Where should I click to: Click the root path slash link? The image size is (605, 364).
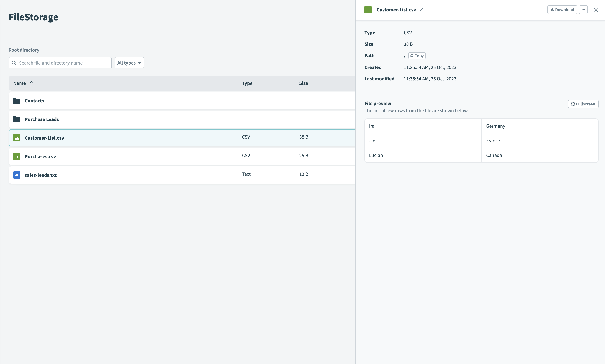405,56
